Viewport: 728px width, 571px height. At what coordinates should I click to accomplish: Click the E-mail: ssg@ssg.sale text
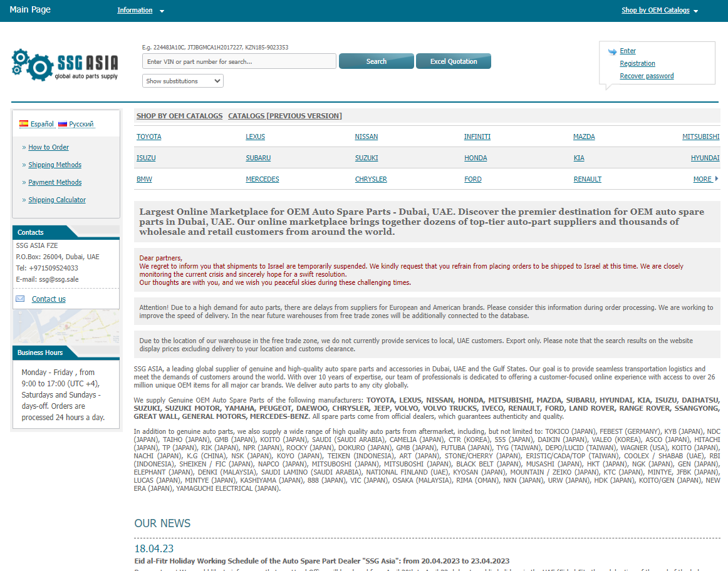click(x=48, y=280)
